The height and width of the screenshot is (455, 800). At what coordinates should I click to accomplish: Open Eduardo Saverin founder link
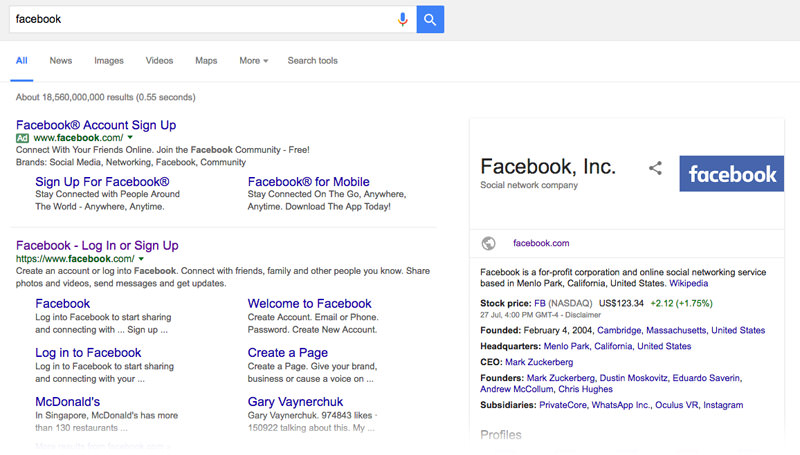pyautogui.click(x=706, y=377)
